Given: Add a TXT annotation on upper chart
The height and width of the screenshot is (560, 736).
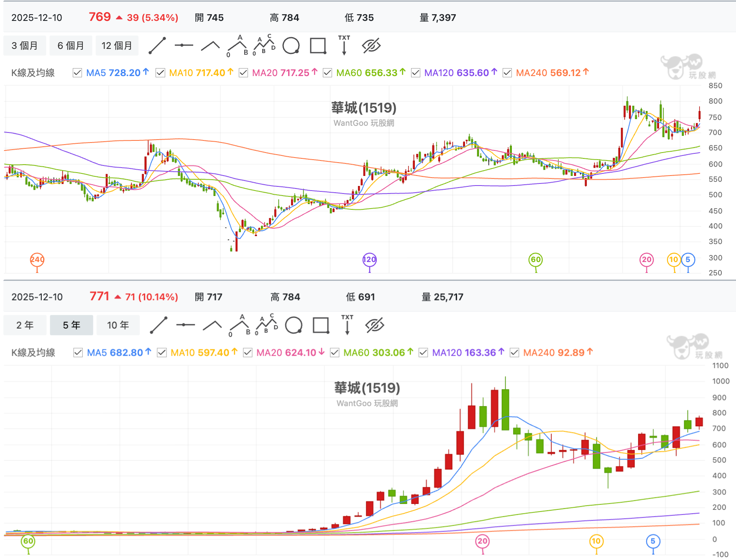Looking at the screenshot, I should point(344,45).
